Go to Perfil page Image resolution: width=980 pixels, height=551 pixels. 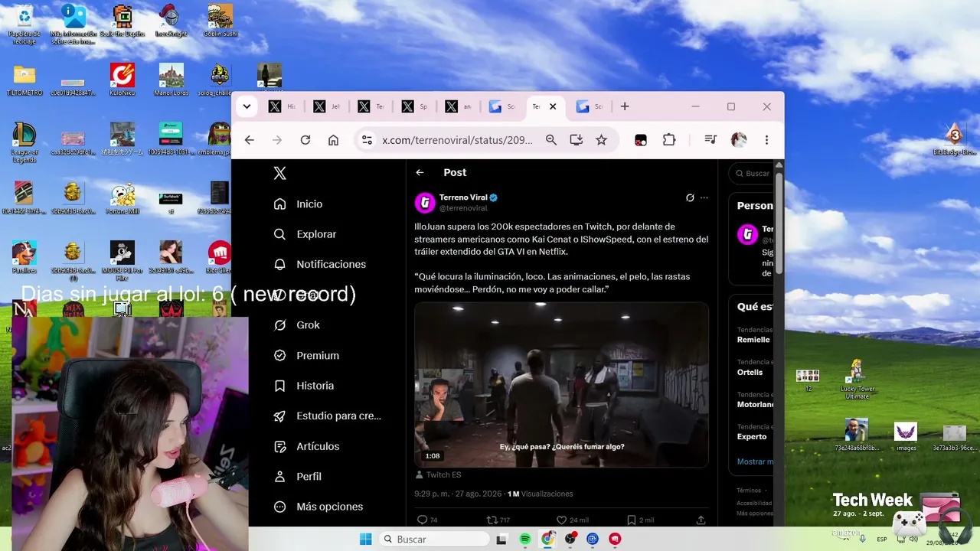click(x=298, y=477)
